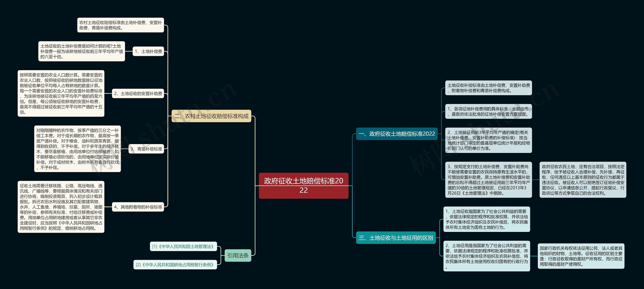Select the branch 二、农村土地征收赔偿标准构成

(x=211, y=116)
